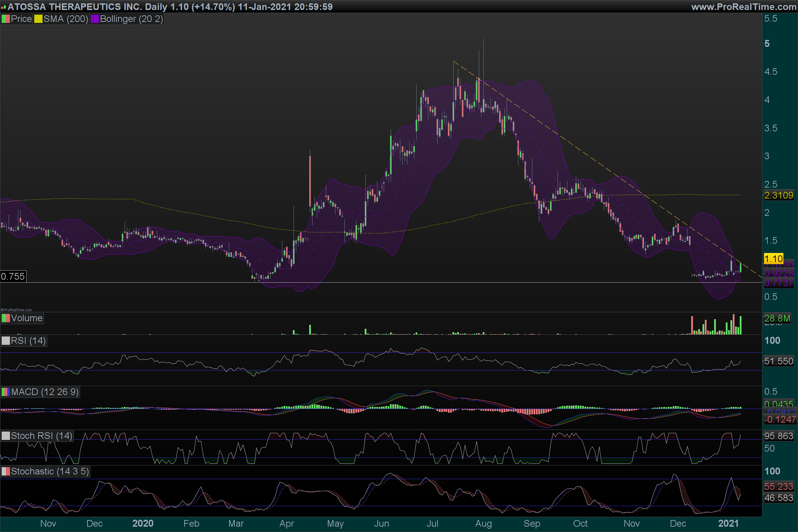Click the Stoch RSI (14) legend icon
The height and width of the screenshot is (532, 798).
click(6, 436)
